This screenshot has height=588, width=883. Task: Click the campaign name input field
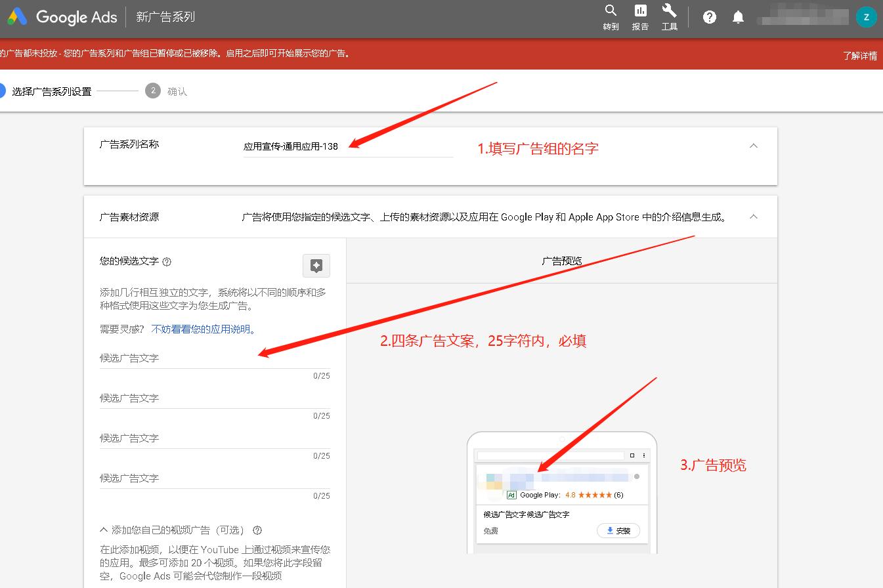[x=348, y=146]
